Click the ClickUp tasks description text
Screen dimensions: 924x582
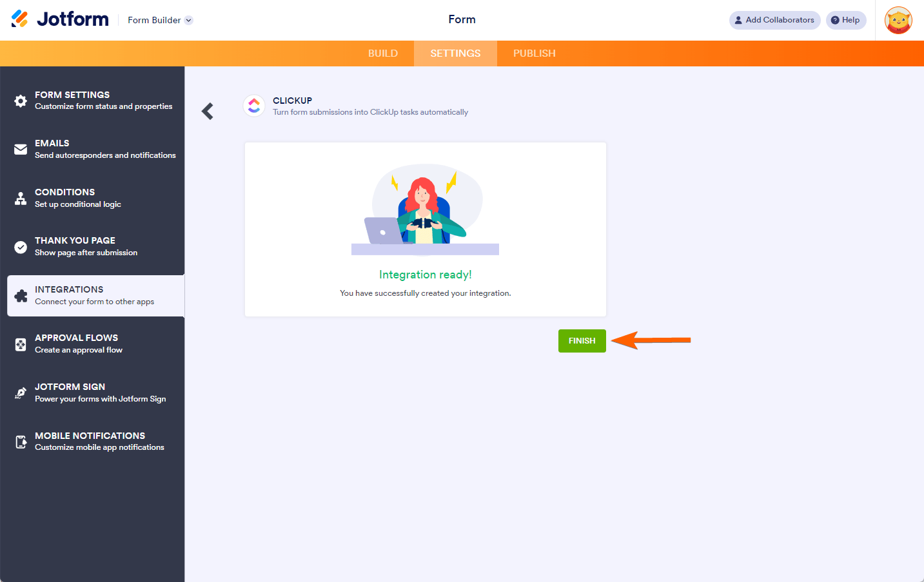370,112
